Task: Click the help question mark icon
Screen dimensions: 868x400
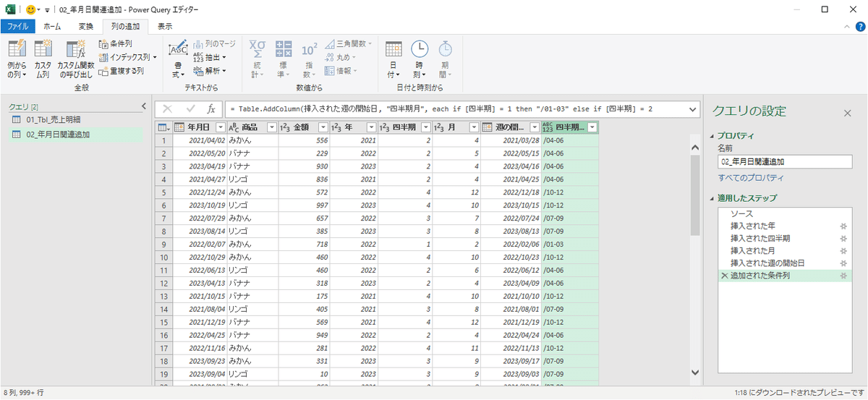Action: tap(860, 27)
